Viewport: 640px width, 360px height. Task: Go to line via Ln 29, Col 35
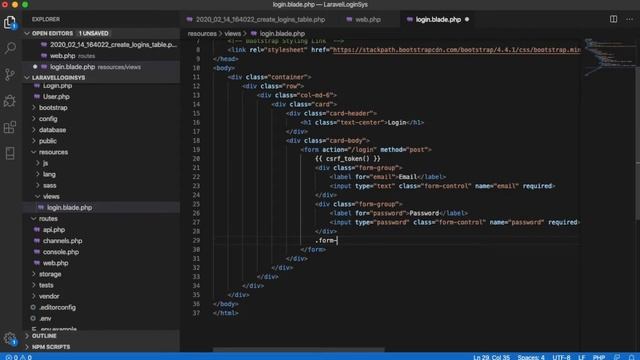tap(491, 357)
